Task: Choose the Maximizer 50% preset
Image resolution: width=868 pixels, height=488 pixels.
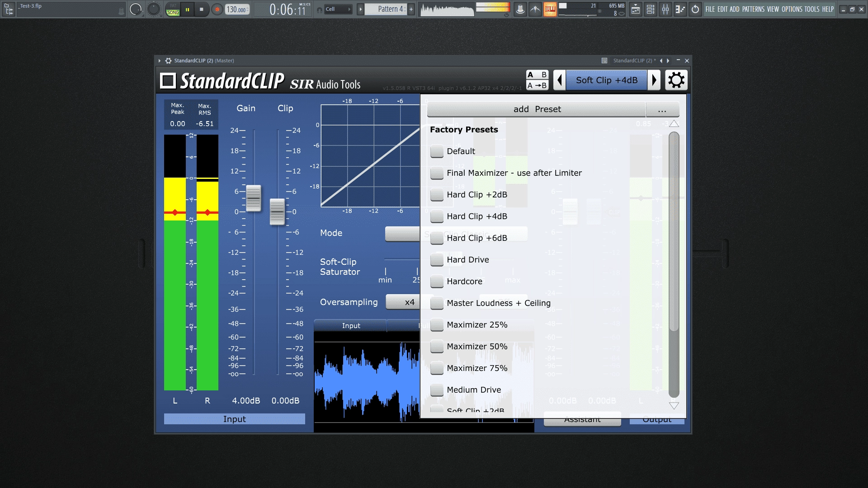Action: click(x=469, y=347)
